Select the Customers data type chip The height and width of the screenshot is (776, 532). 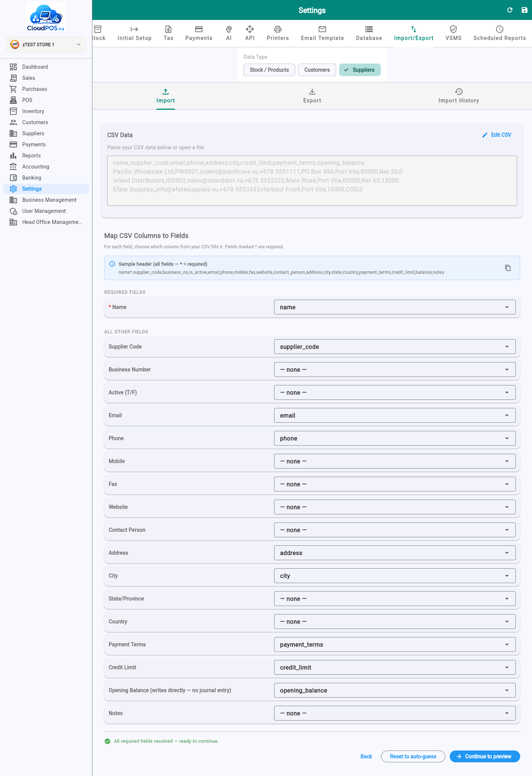click(317, 70)
